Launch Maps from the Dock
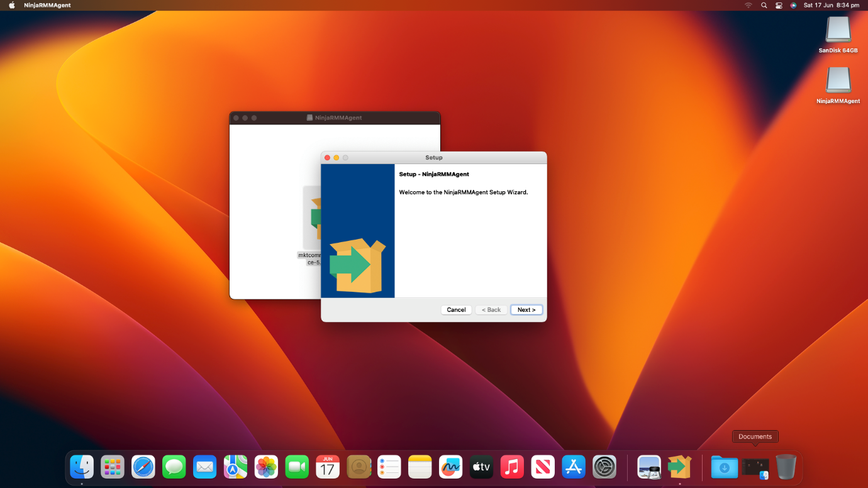Image resolution: width=868 pixels, height=488 pixels. point(236,467)
